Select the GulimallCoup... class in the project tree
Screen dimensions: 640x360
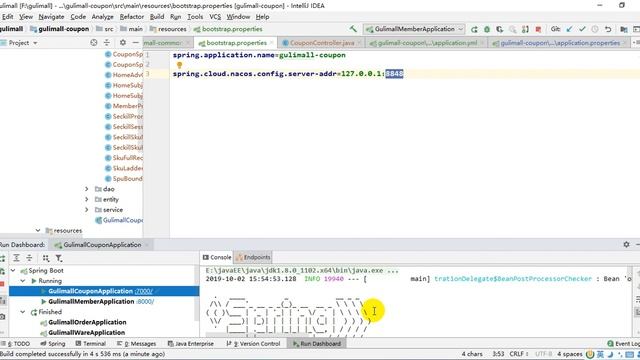[x=119, y=220]
